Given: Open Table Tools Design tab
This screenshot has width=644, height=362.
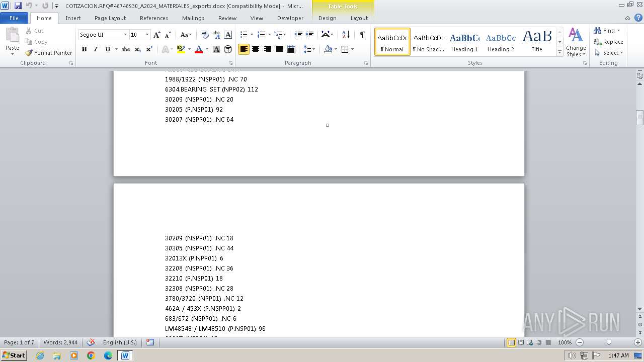Looking at the screenshot, I should (328, 18).
